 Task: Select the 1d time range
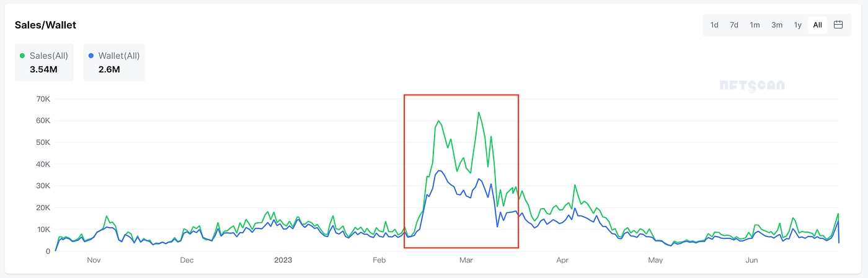714,25
